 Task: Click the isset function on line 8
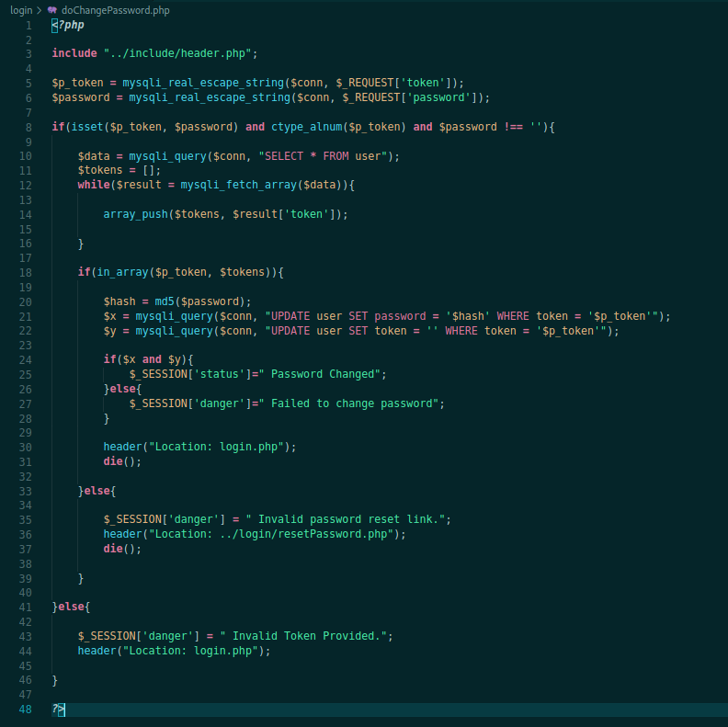click(86, 127)
